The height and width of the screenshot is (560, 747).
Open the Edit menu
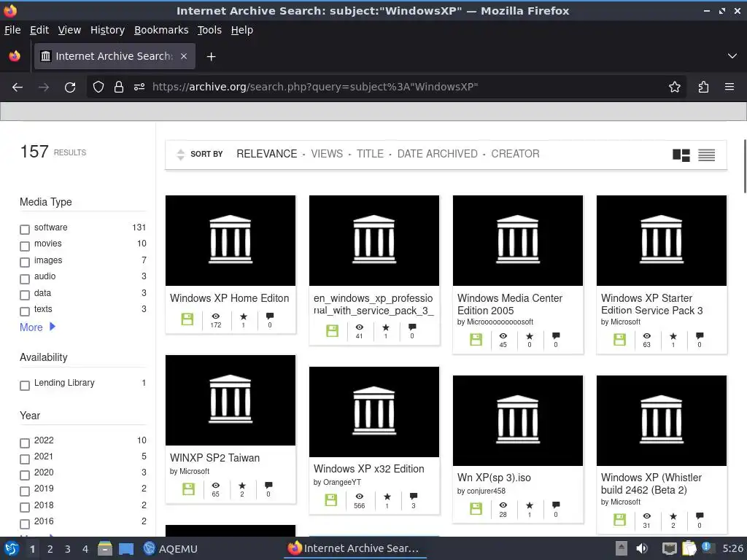pos(39,30)
